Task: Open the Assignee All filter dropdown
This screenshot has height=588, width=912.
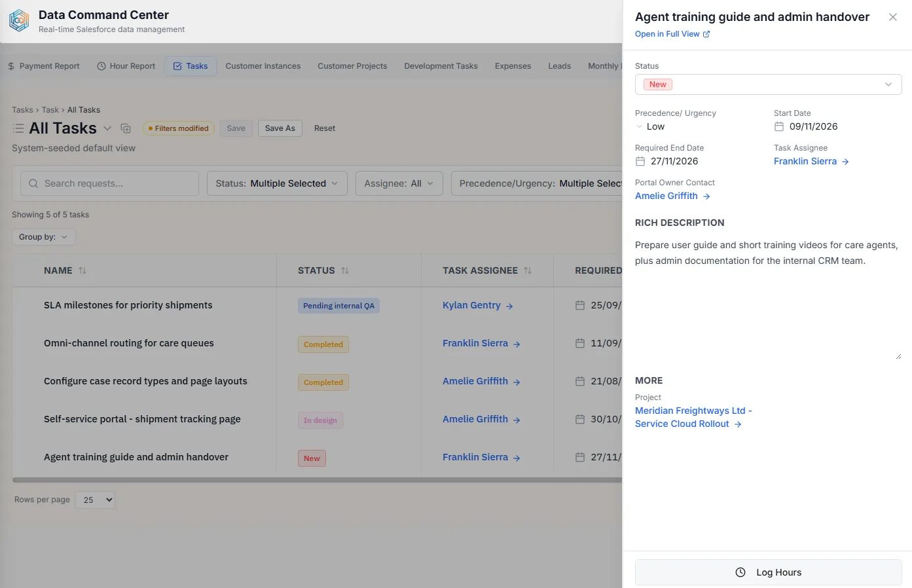Action: (x=399, y=183)
